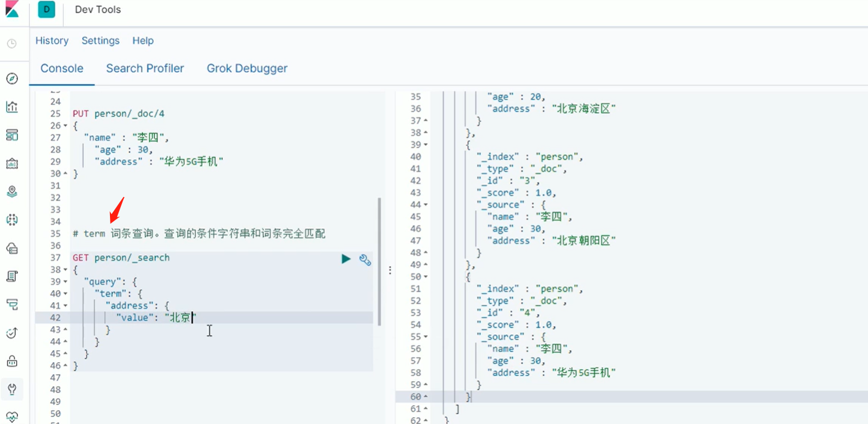The image size is (868, 424).
Task: Open Machine Learning from the sidebar icon
Action: [x=12, y=220]
